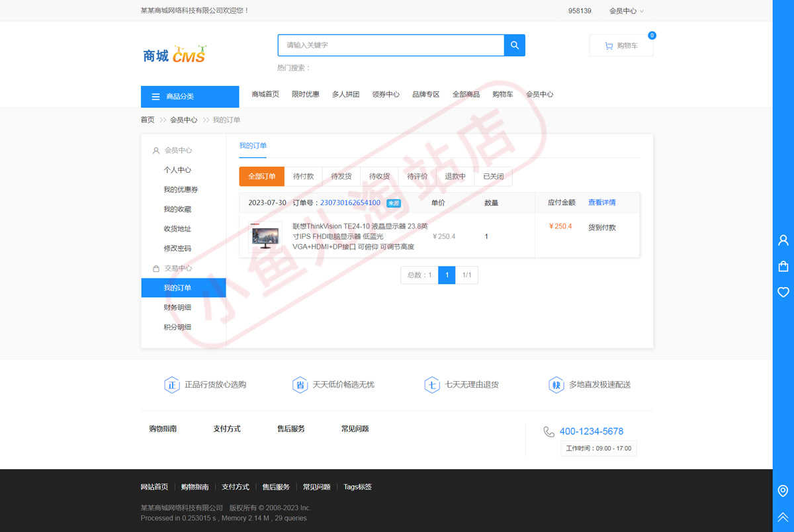Select highlighted 我的订单 in left sidebar
The image size is (794, 532).
point(183,288)
